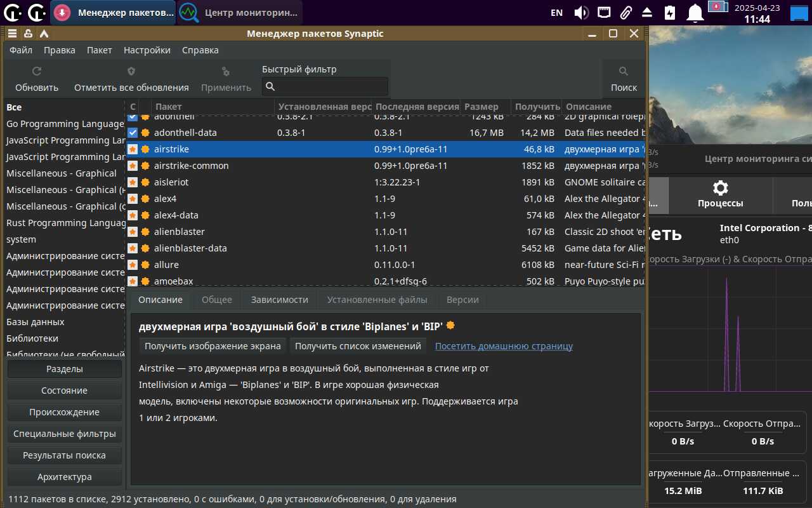Click the Получить изображение экрана button
The width and height of the screenshot is (812, 508).
pyautogui.click(x=213, y=346)
